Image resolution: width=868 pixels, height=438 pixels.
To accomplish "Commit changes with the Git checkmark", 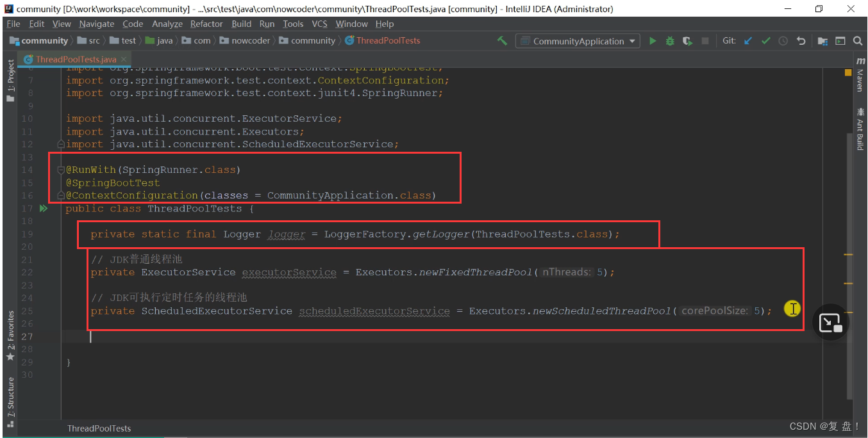I will point(765,40).
